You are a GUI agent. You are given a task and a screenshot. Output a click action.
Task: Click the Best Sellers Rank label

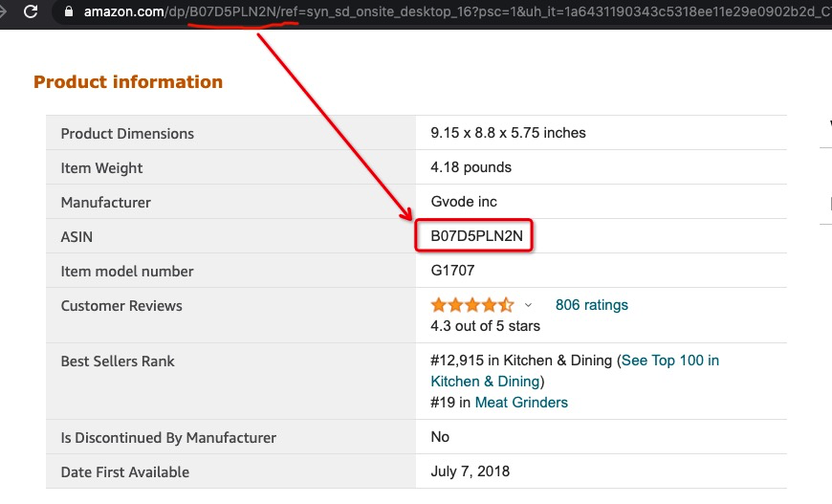pos(118,362)
